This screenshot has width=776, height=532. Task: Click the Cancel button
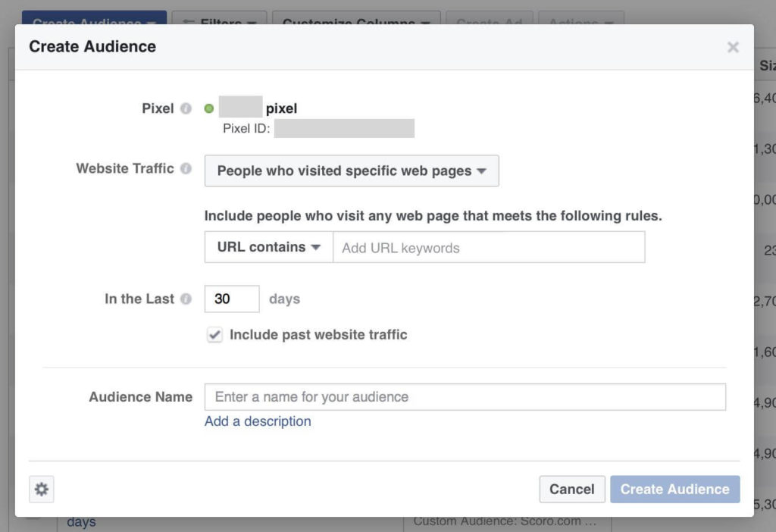tap(571, 489)
